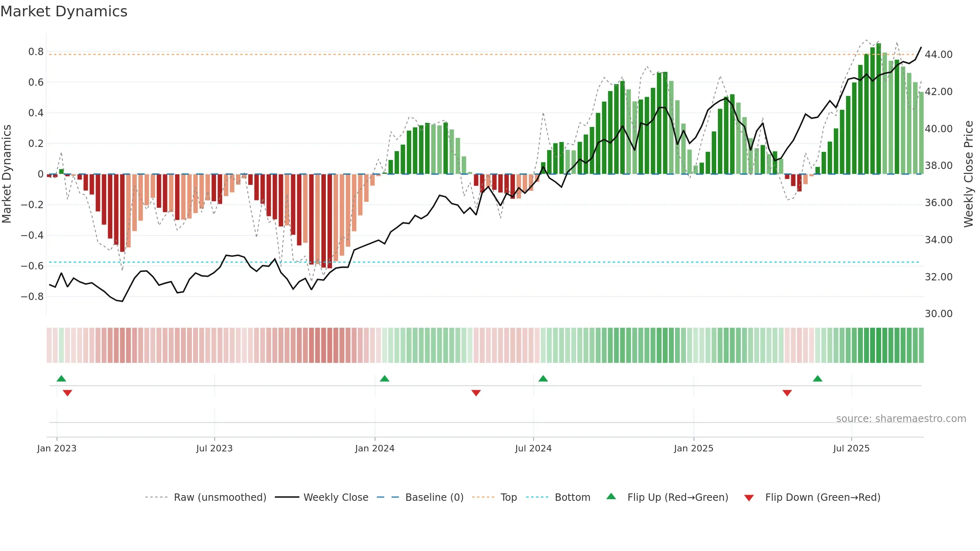Click the Jul 2025 x-axis label

click(851, 448)
